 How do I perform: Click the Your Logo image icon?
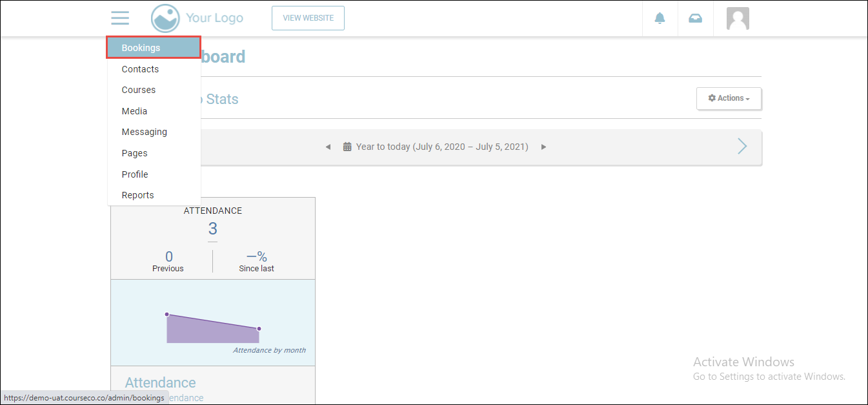click(x=165, y=18)
